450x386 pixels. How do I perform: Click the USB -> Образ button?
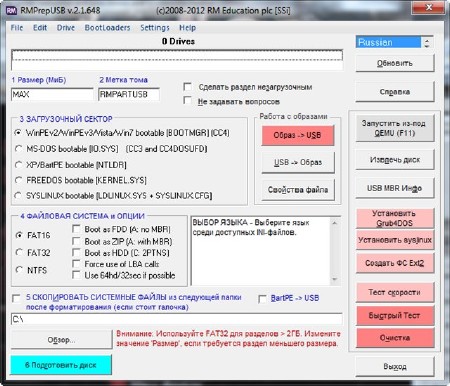pos(298,162)
